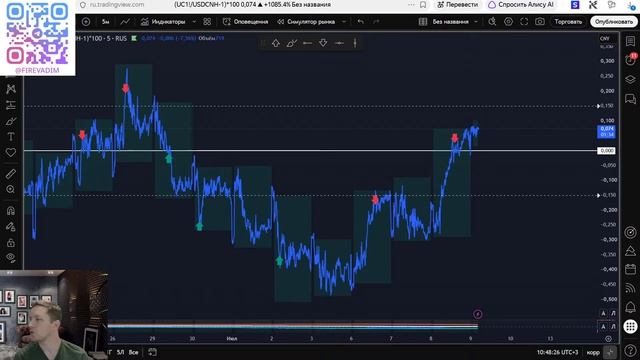Open the Индикаторы indicators menu
Screen dimensions: 640x360
click(x=163, y=22)
